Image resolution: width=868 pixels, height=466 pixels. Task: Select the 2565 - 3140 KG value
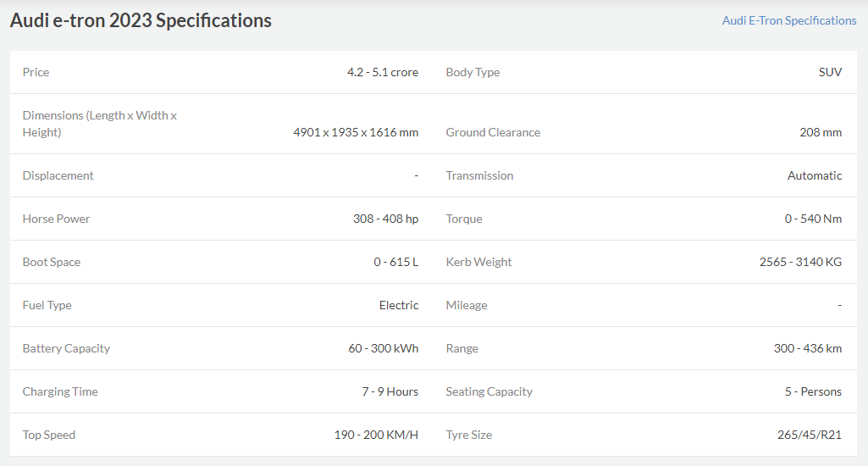[800, 262]
